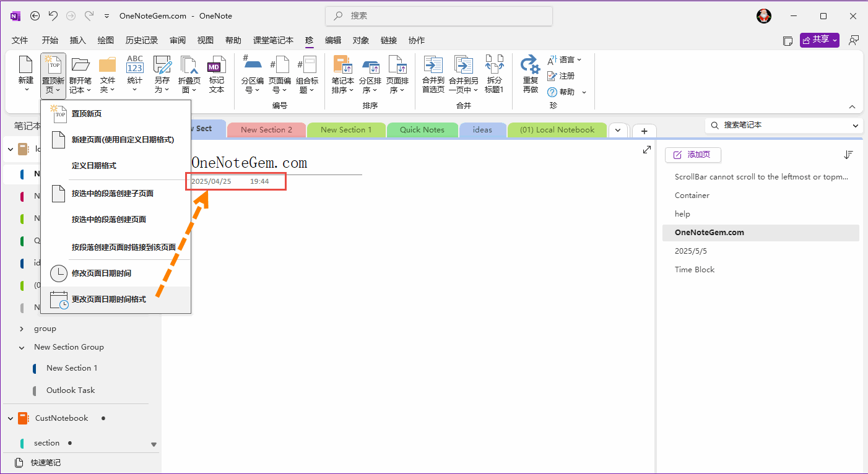Viewport: 868px width, 474px height.
Task: Select 新建页面(使用自定义日期格式) menu entry
Action: (x=116, y=140)
